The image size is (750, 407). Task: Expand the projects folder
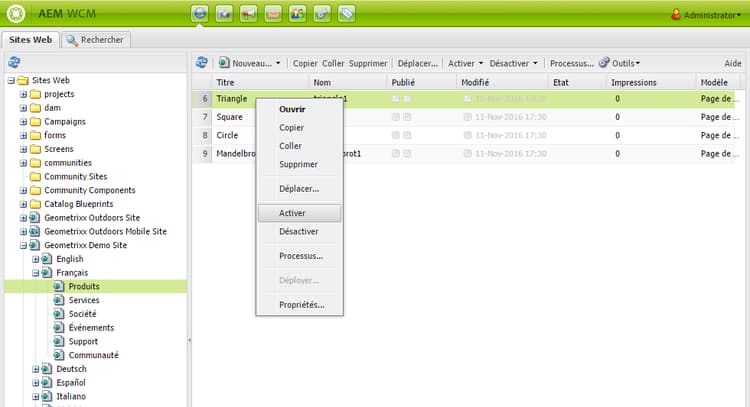tap(23, 94)
